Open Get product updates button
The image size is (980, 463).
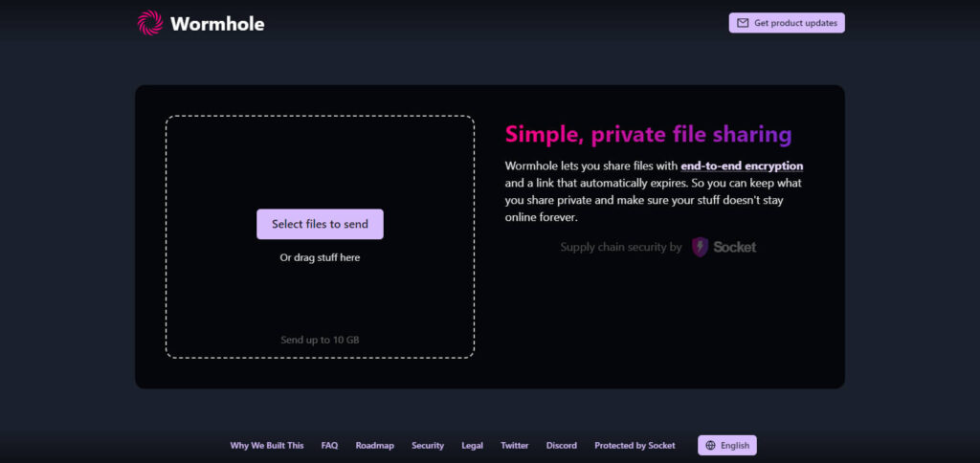click(787, 23)
